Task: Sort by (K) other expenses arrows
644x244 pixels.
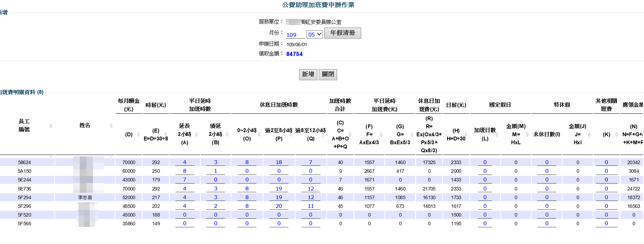Action: coord(616,135)
